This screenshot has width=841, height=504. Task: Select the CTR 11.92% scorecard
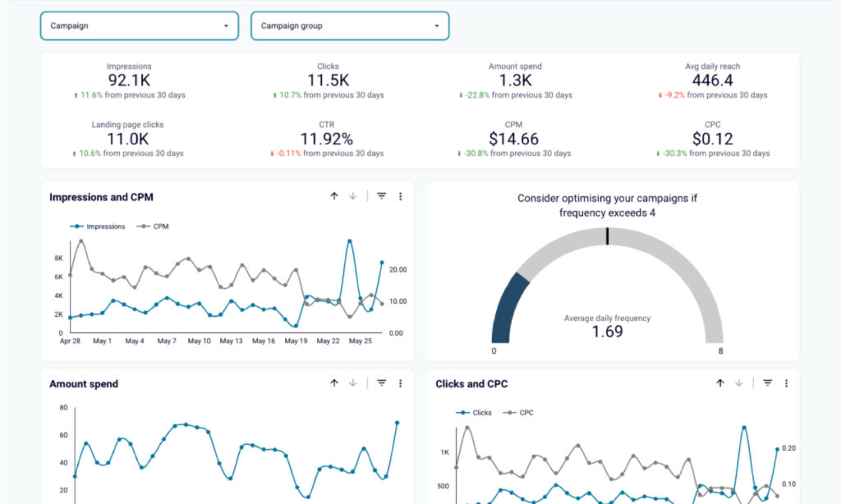pos(327,139)
